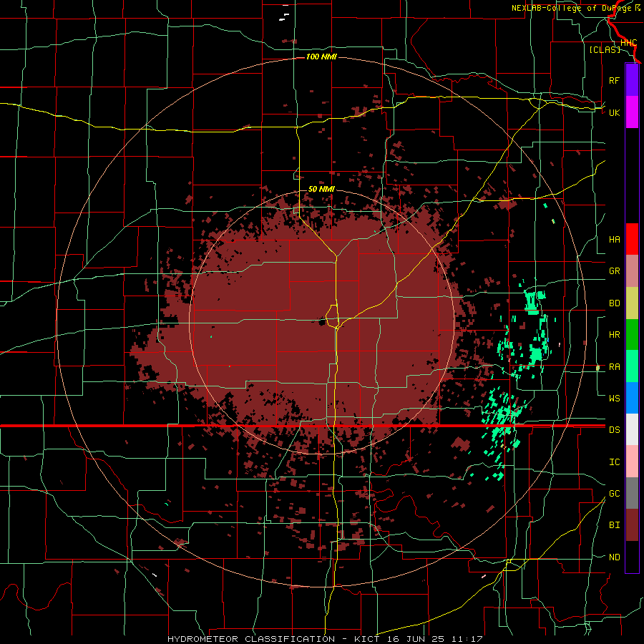Click the 100 NMI range ring label
Image resolution: width=644 pixels, height=644 pixels.
[321, 57]
